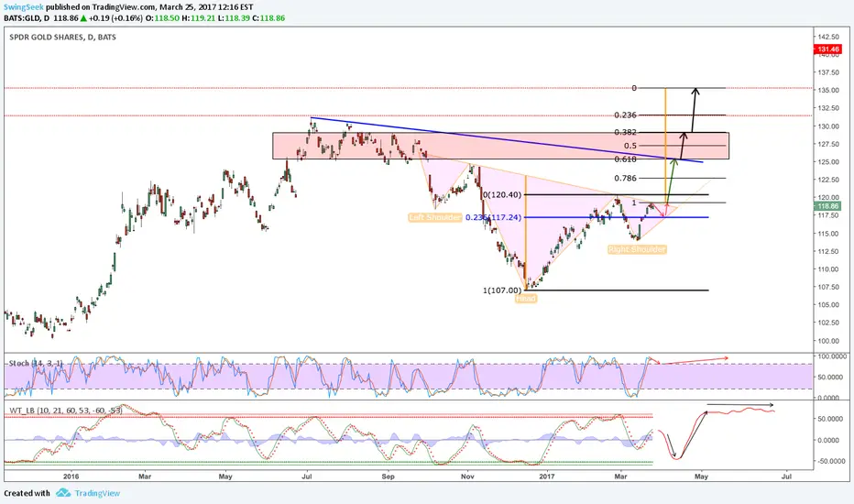Image resolution: width=854 pixels, height=504 pixels.
Task: Select the WT_LB indicator legend label
Action: [x=65, y=410]
